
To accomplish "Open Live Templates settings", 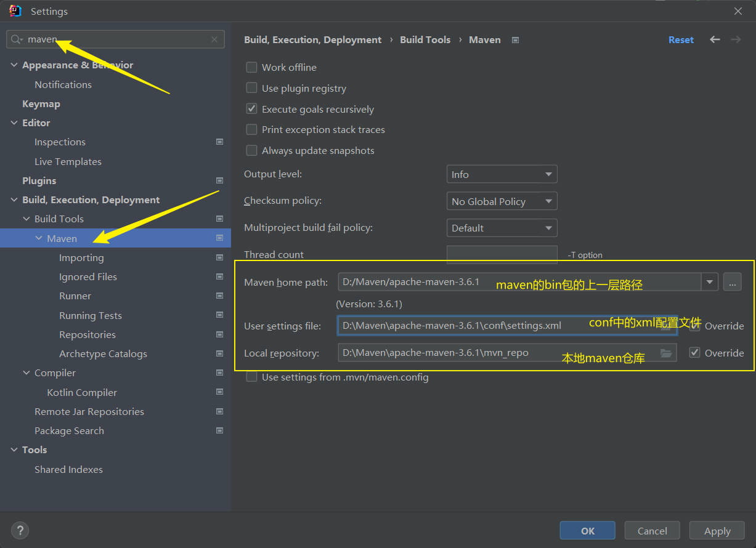I will 68,161.
